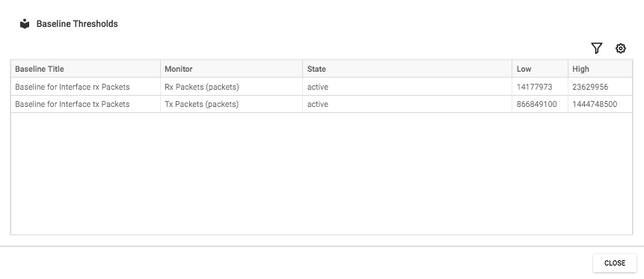This screenshot has width=644, height=279.
Task: Click the Baseline Thresholds dialog title
Action: click(x=77, y=24)
